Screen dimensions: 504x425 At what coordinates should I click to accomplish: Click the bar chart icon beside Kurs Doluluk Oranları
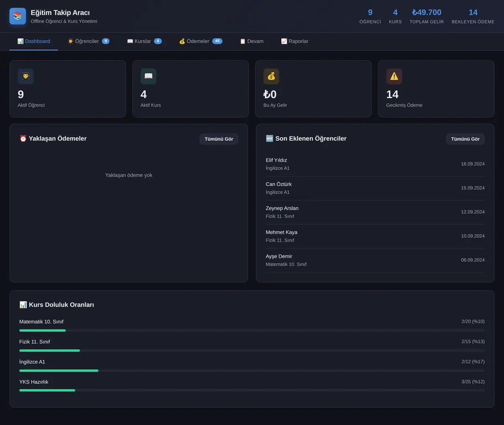23,305
